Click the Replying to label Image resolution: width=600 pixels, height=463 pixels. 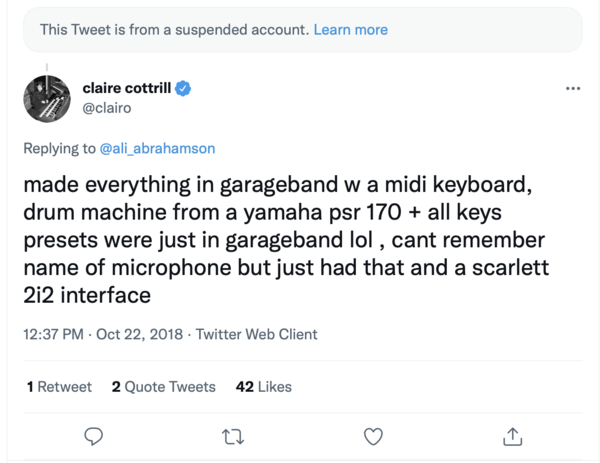(59, 148)
